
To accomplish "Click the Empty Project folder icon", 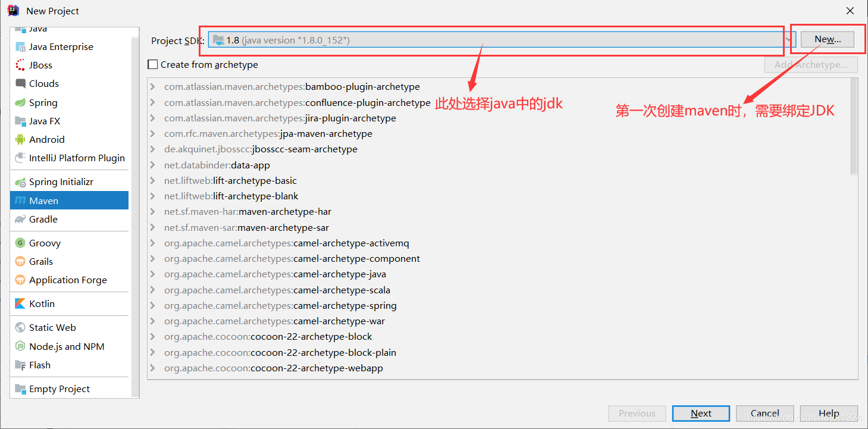I will (20, 389).
